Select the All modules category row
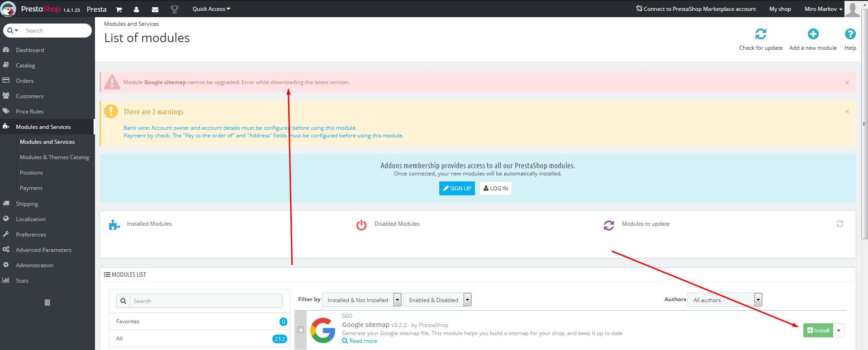This screenshot has height=350, width=868. [x=199, y=339]
